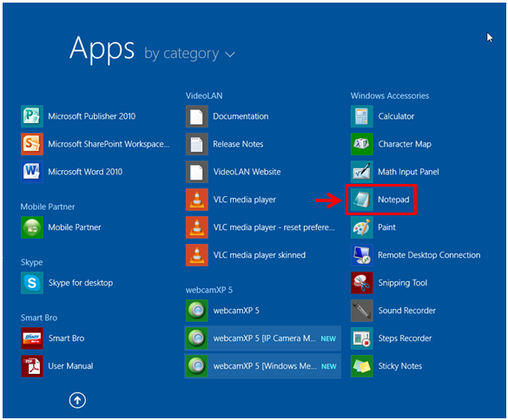
Task: Click the up arrow to return to Start
Action: [x=77, y=400]
